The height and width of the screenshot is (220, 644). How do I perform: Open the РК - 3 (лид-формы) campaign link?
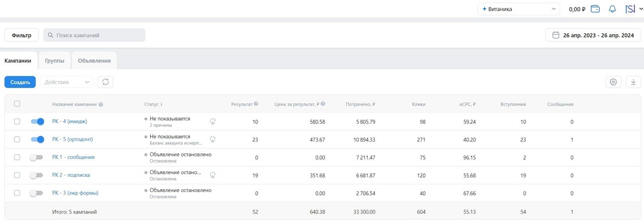pos(75,193)
